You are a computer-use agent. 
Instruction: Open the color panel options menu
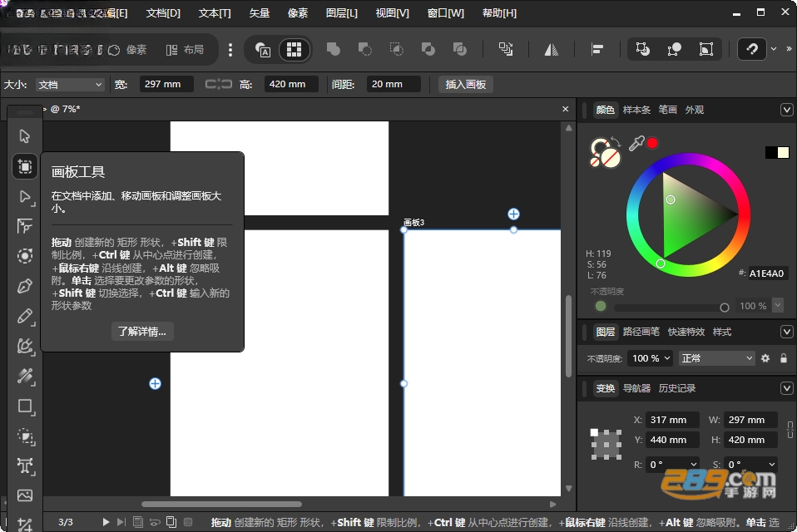(787, 110)
